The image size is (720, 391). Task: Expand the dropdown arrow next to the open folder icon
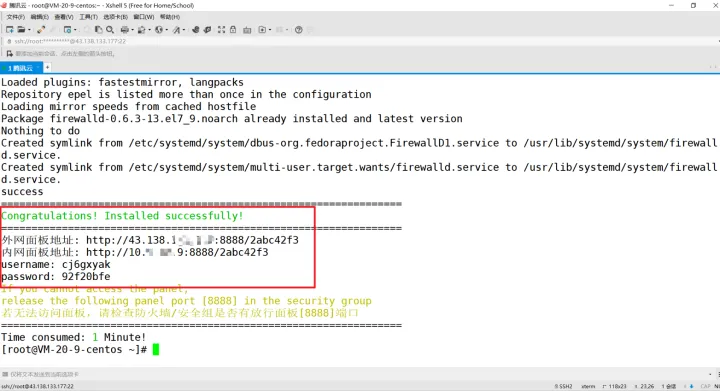pos(29,30)
